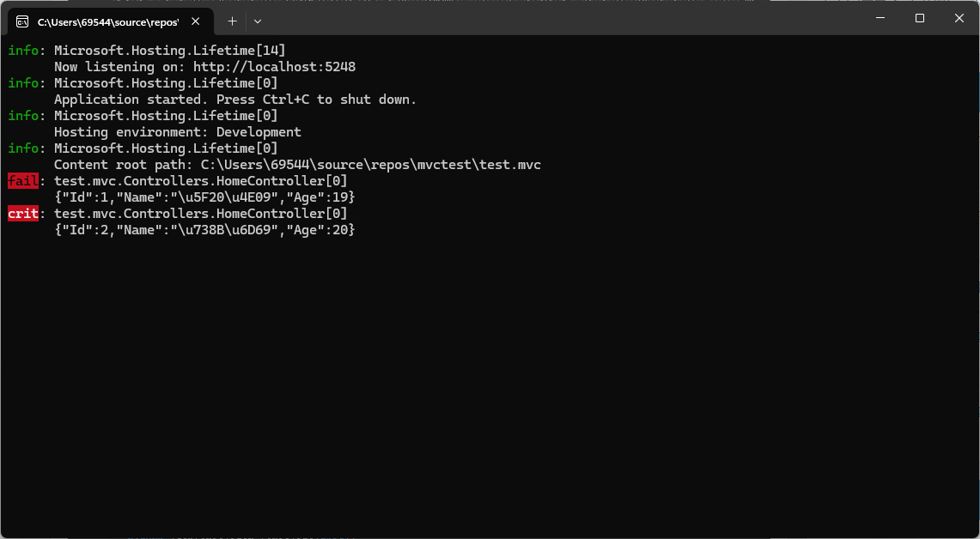This screenshot has height=539, width=980.
Task: Click the Microsoft.Hosting.Lifetime[14] log source text
Action: pyautogui.click(x=170, y=51)
